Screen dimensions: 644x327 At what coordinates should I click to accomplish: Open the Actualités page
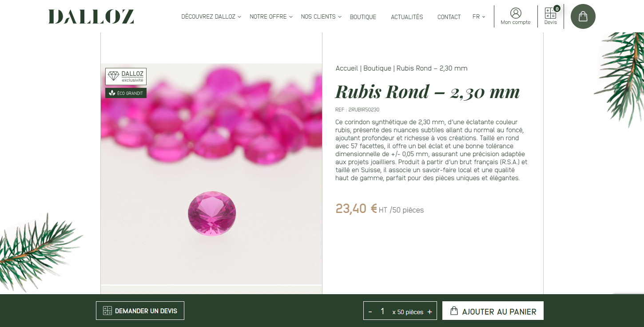coord(407,17)
